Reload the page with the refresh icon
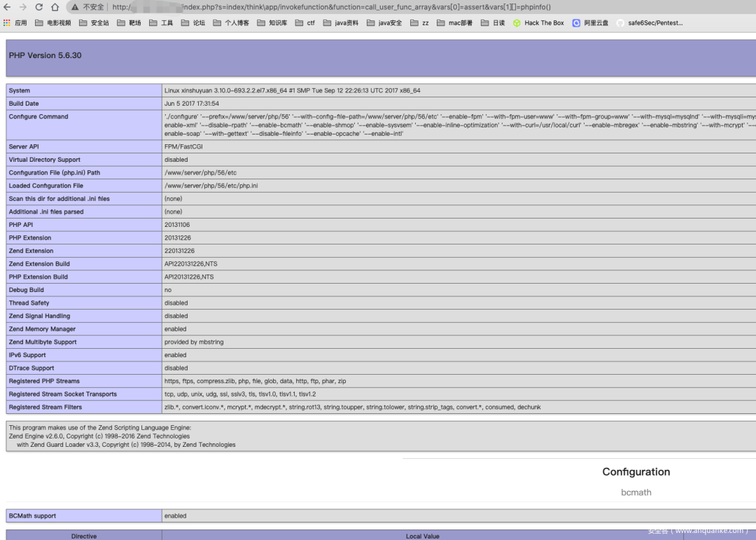This screenshot has height=540, width=756. pyautogui.click(x=39, y=7)
